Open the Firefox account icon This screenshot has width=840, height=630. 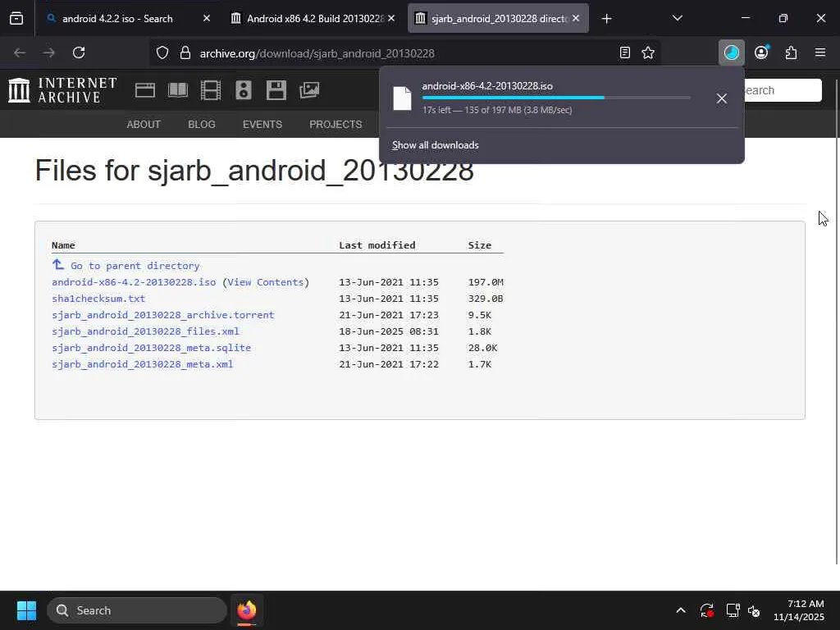click(761, 52)
